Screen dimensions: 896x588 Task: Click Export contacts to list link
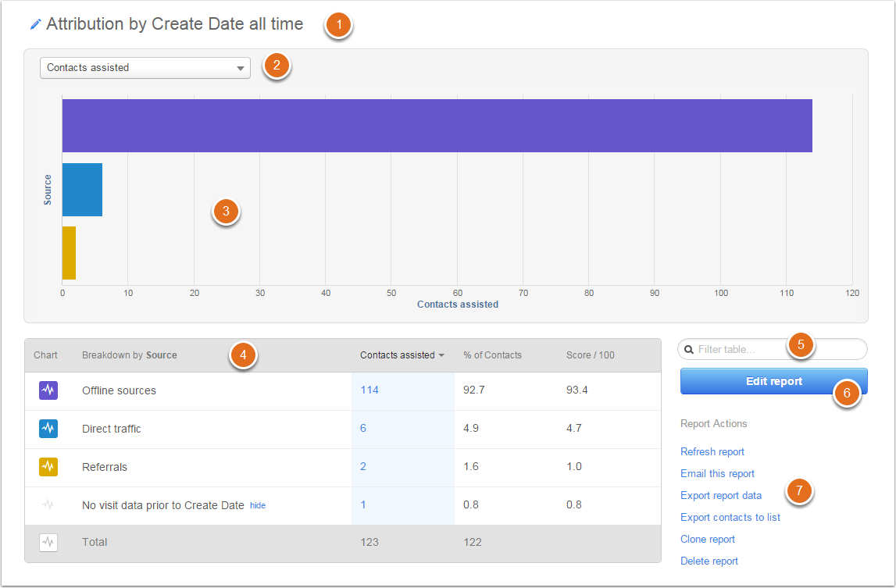tap(730, 517)
